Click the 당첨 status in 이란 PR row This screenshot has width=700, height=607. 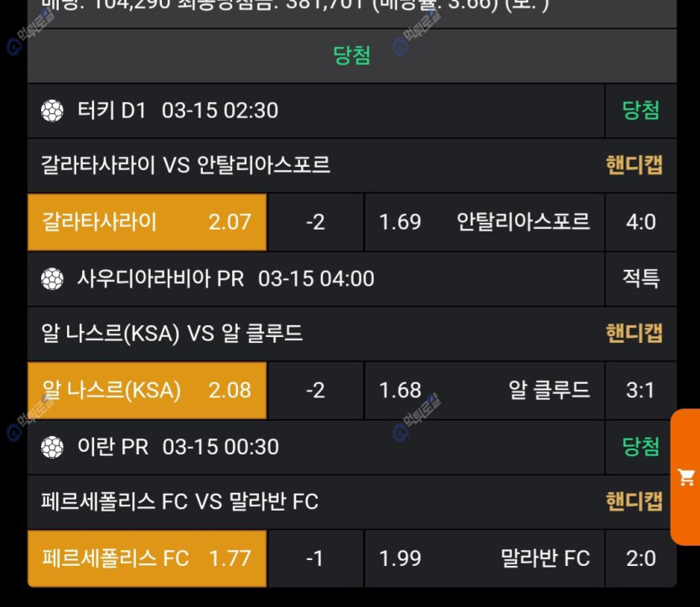[640, 447]
